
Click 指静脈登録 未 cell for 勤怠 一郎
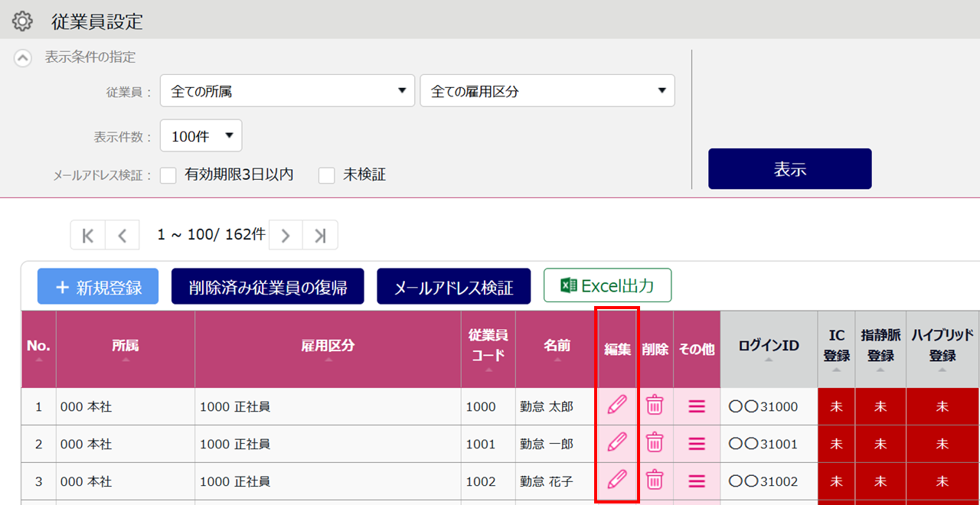880,444
